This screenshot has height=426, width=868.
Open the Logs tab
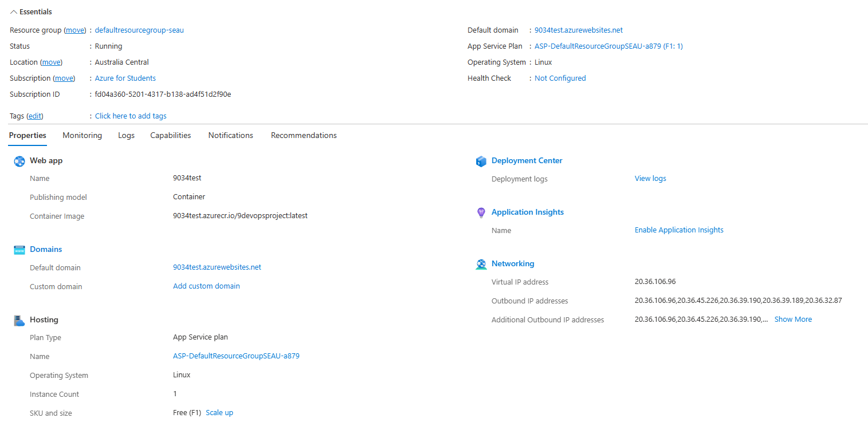tap(126, 136)
